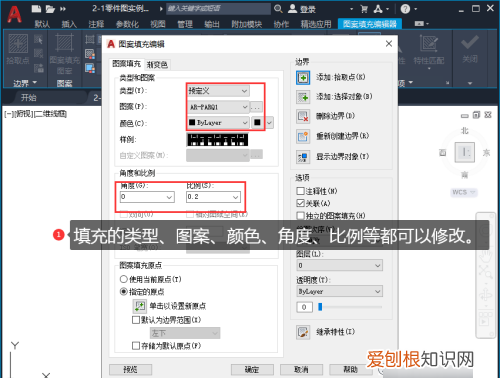Click the pattern sample swatch preview
The height and width of the screenshot is (378, 500).
pos(217,140)
